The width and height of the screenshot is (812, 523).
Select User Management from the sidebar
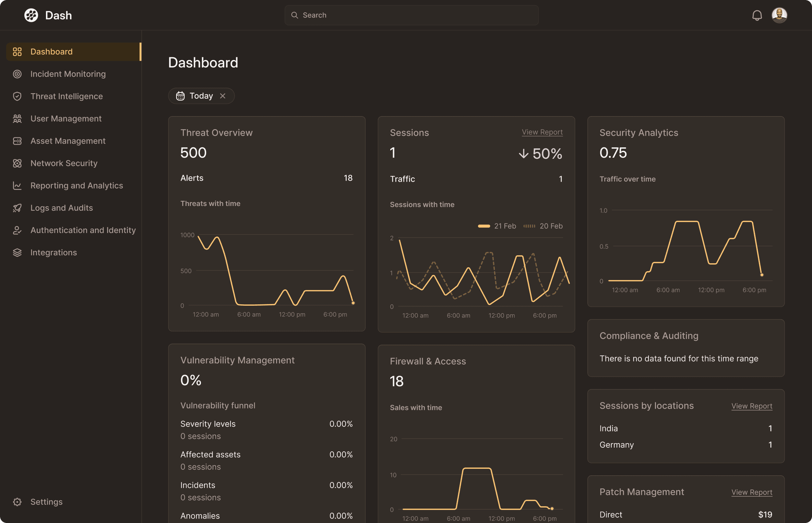pyautogui.click(x=66, y=118)
